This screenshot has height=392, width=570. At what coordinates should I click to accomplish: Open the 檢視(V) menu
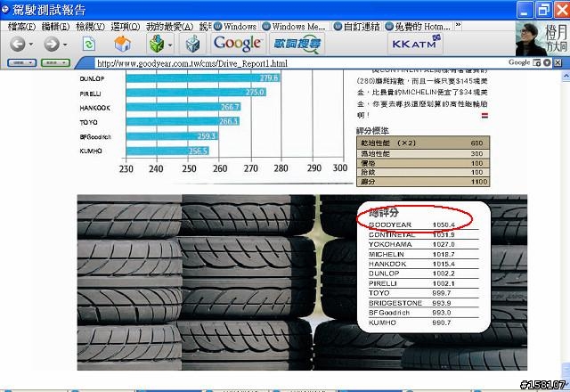coord(90,27)
